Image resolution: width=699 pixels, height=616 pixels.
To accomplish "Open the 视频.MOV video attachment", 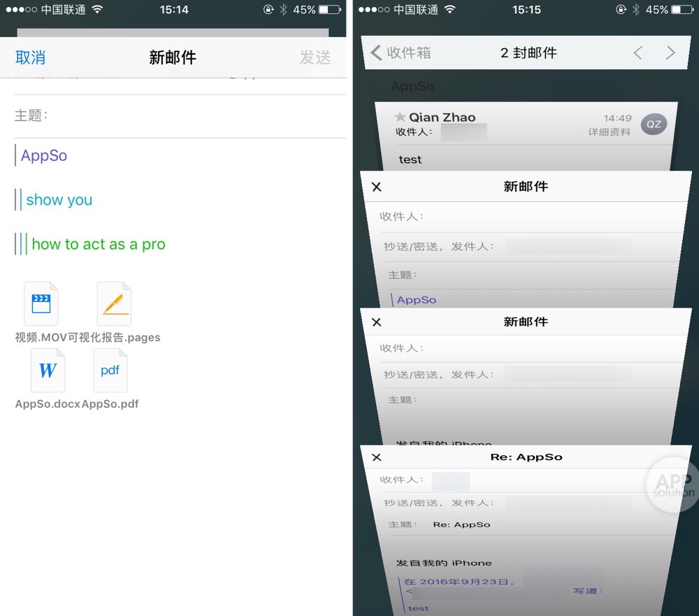I will (40, 303).
